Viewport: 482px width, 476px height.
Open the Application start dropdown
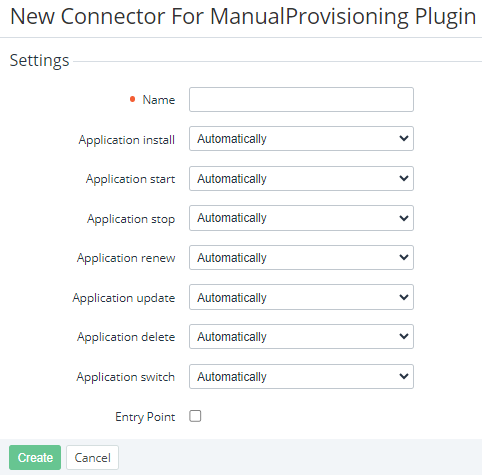click(x=301, y=178)
